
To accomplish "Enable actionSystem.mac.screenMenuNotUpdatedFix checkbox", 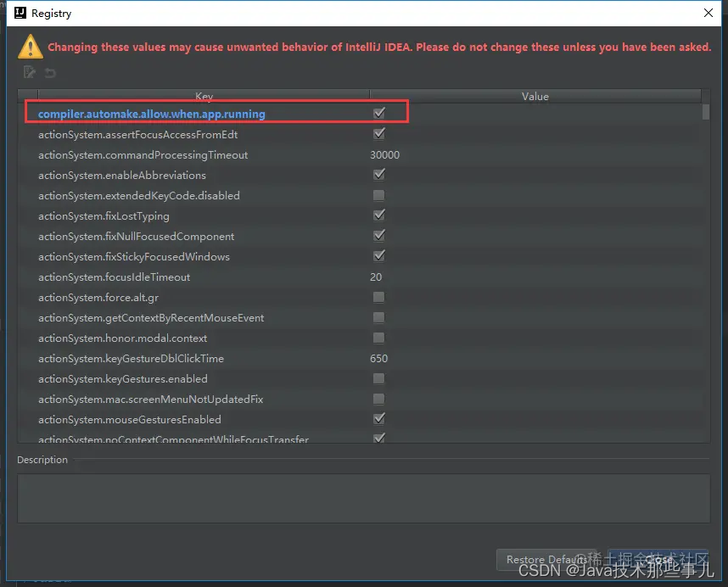I will (379, 399).
